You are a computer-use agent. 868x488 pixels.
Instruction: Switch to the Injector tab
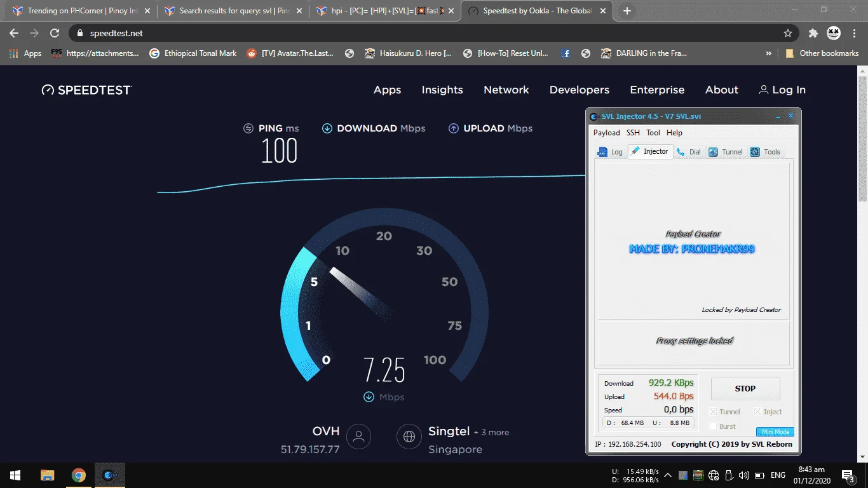(650, 151)
